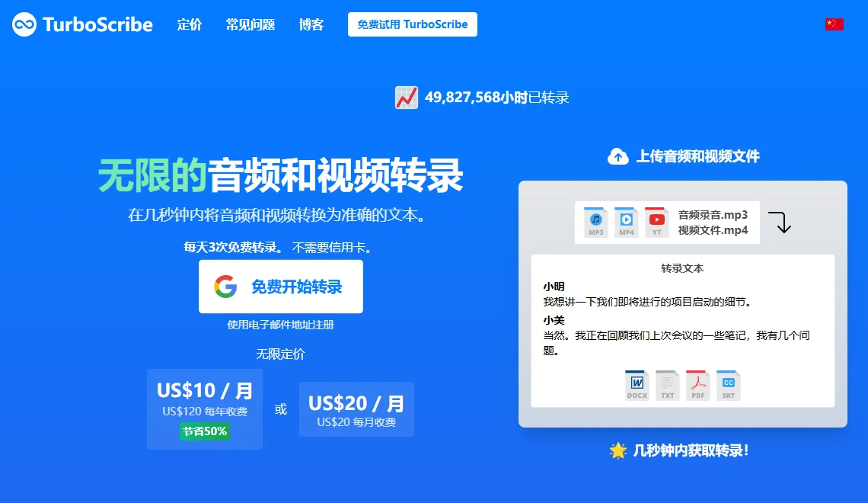Click the 无限的音频和视频转录 headline
This screenshot has height=503, width=868.
coord(281,175)
